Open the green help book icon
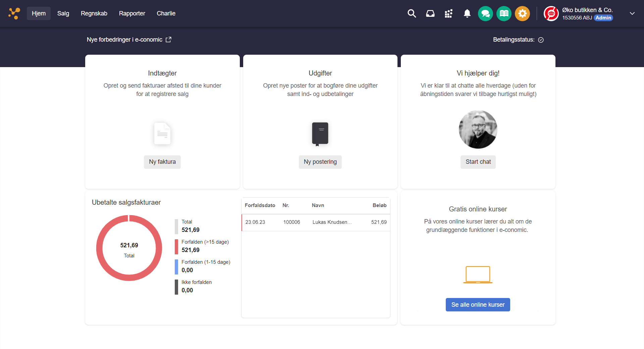 point(504,13)
